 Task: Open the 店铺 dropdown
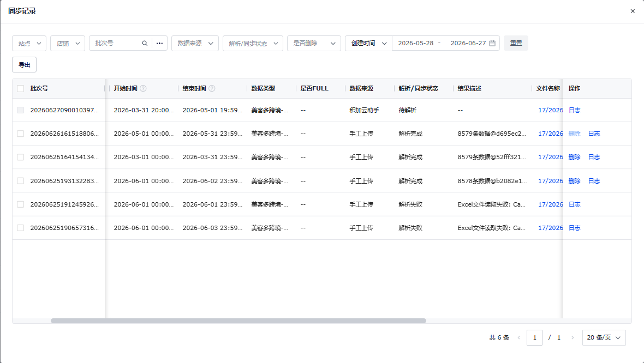point(68,43)
